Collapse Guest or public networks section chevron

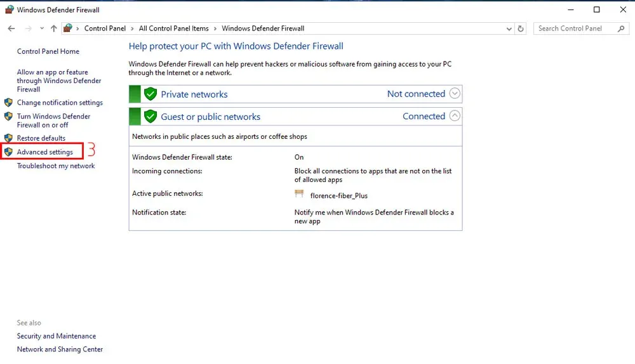pyautogui.click(x=455, y=116)
